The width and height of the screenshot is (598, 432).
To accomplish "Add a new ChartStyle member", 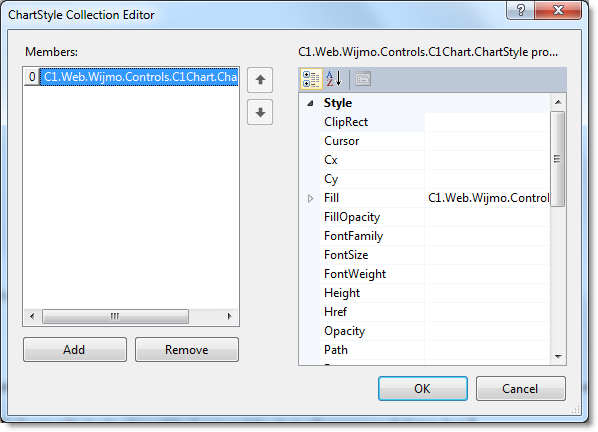I will coord(75,349).
